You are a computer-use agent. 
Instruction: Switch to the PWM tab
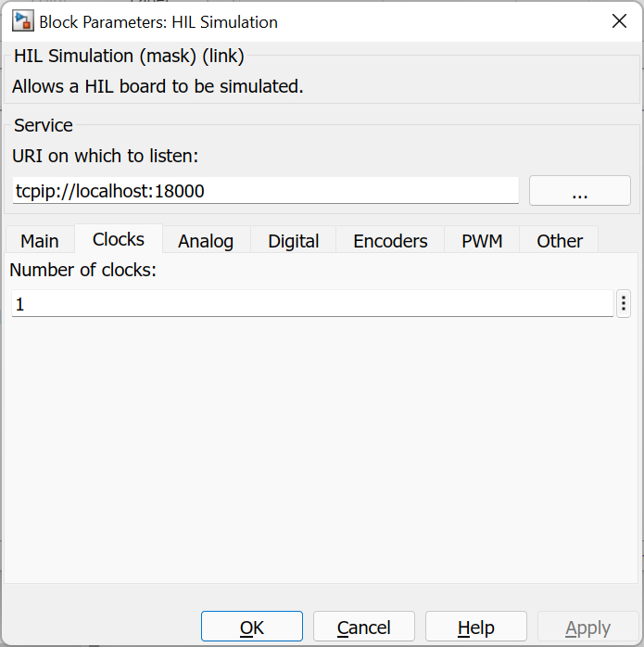pyautogui.click(x=482, y=241)
